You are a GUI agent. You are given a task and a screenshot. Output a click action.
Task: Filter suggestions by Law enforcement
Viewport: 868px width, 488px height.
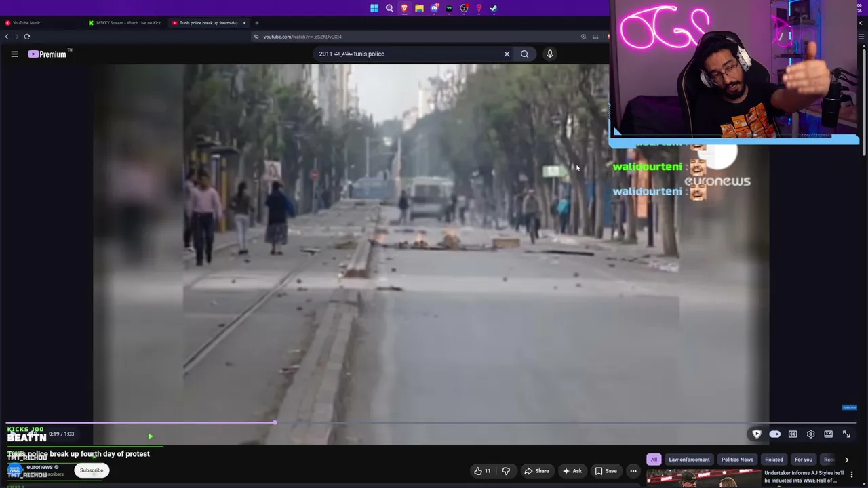point(689,460)
